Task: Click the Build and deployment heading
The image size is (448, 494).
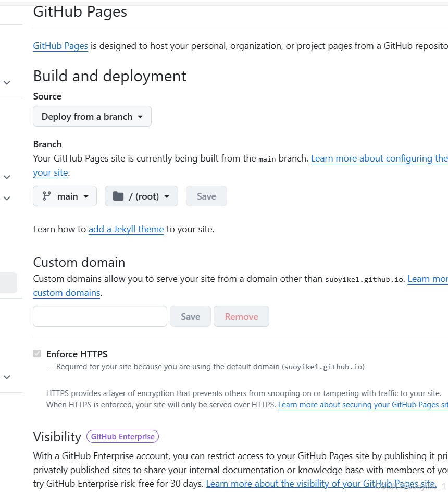Action: 109,76
